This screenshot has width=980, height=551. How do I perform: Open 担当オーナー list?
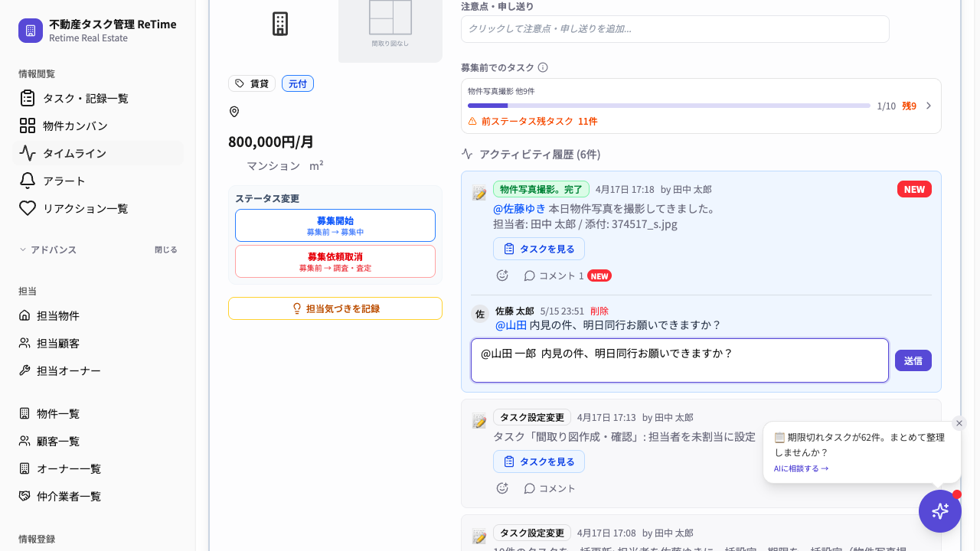pos(98,370)
